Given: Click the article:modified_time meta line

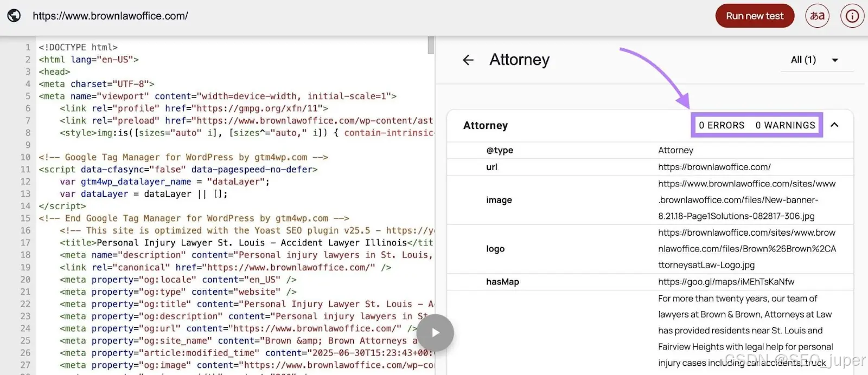Looking at the screenshot, I should pos(246,353).
